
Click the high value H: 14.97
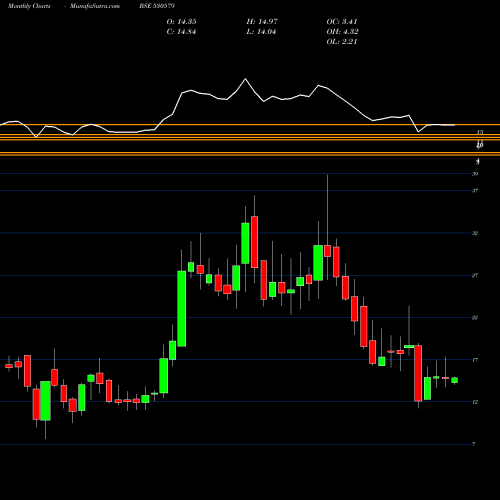click(x=262, y=22)
